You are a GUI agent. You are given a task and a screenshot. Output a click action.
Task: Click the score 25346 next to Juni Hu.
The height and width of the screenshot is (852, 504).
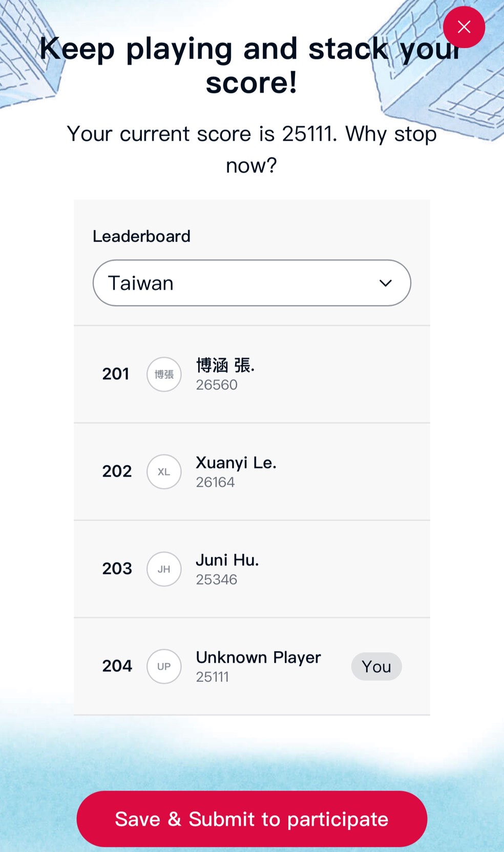[217, 579]
